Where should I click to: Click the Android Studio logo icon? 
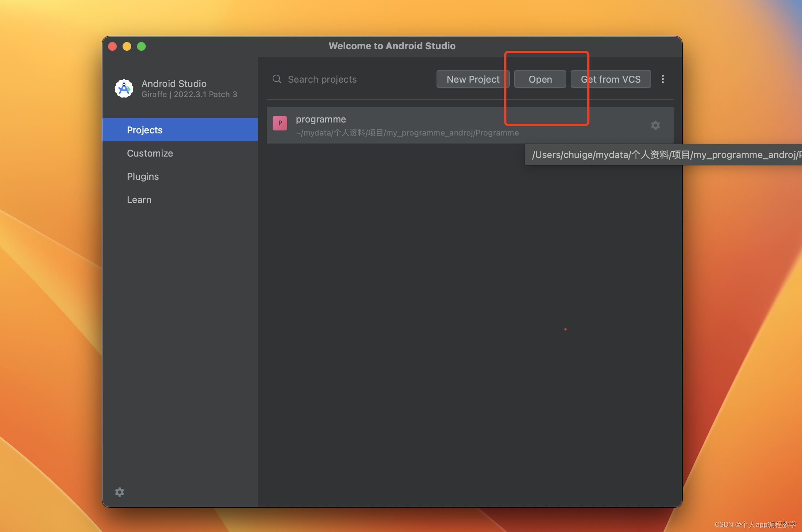pos(124,88)
